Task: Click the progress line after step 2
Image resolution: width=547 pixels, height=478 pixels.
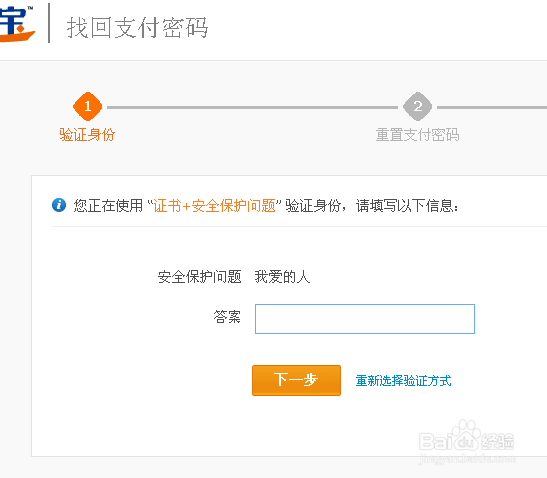Action: pos(492,107)
